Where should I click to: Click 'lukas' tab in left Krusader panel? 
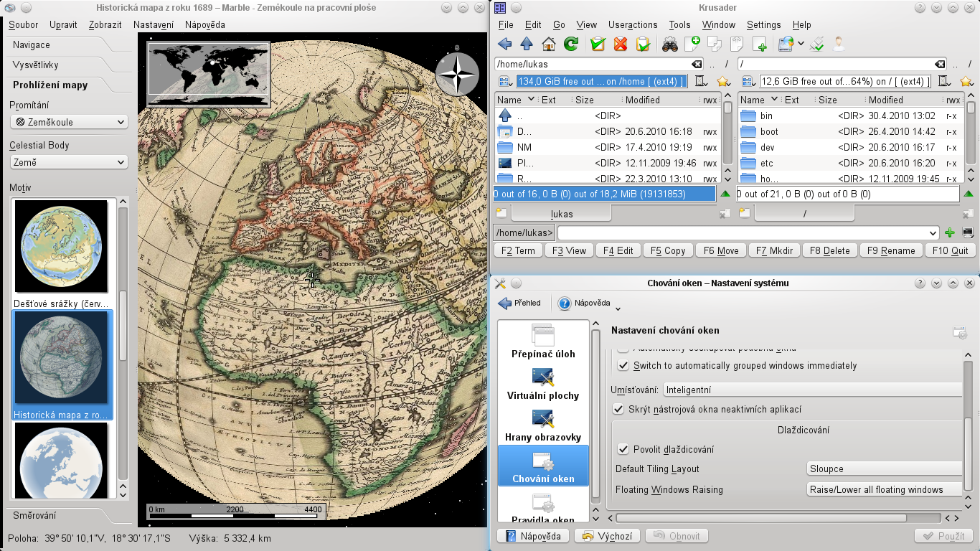coord(562,214)
